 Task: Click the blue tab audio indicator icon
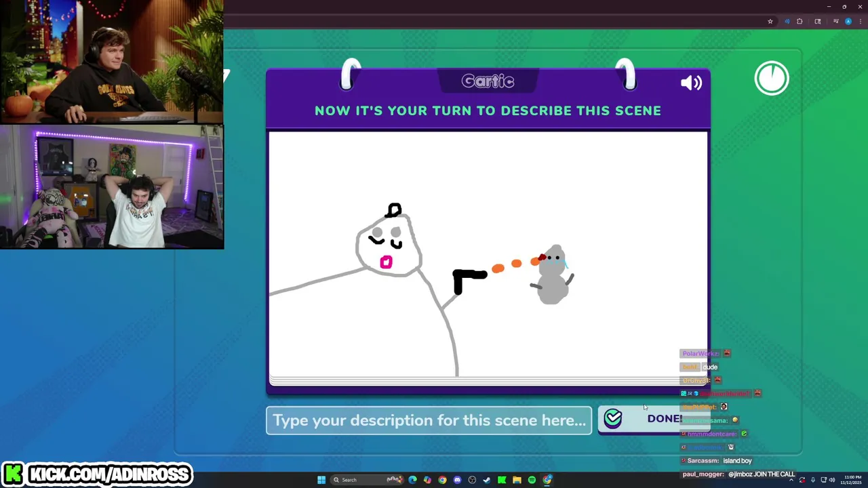click(787, 21)
